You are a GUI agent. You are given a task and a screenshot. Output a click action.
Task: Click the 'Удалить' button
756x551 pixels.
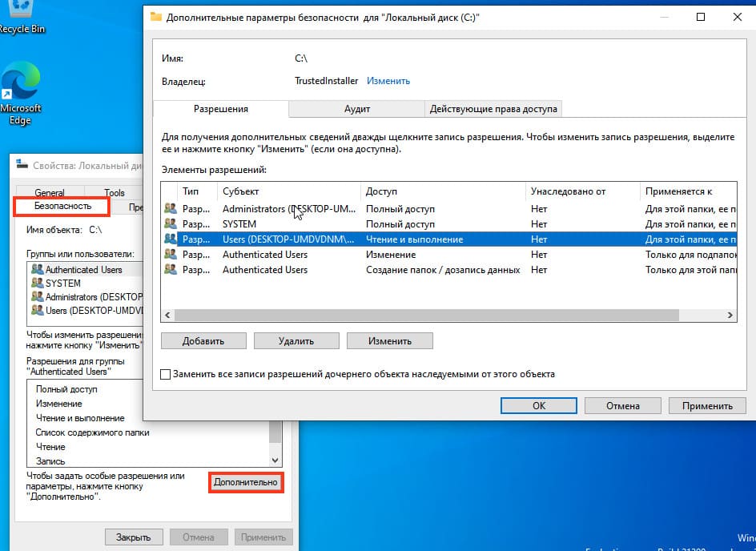coord(296,340)
